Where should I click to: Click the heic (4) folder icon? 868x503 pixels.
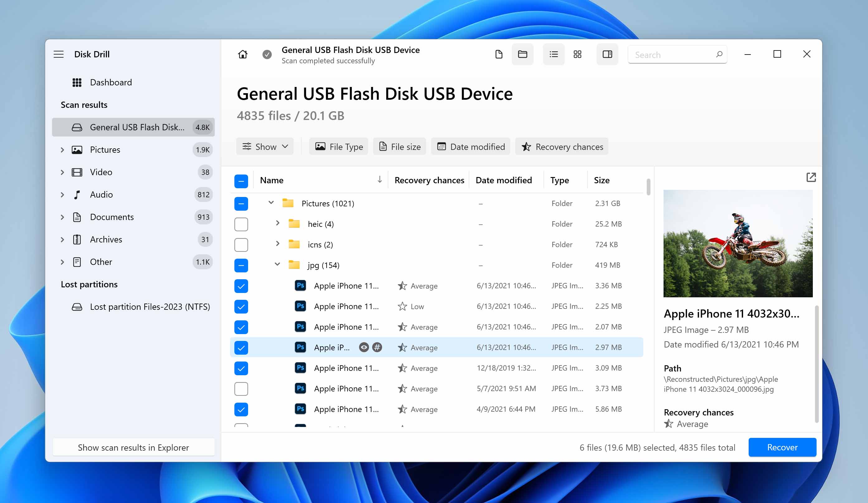(294, 223)
